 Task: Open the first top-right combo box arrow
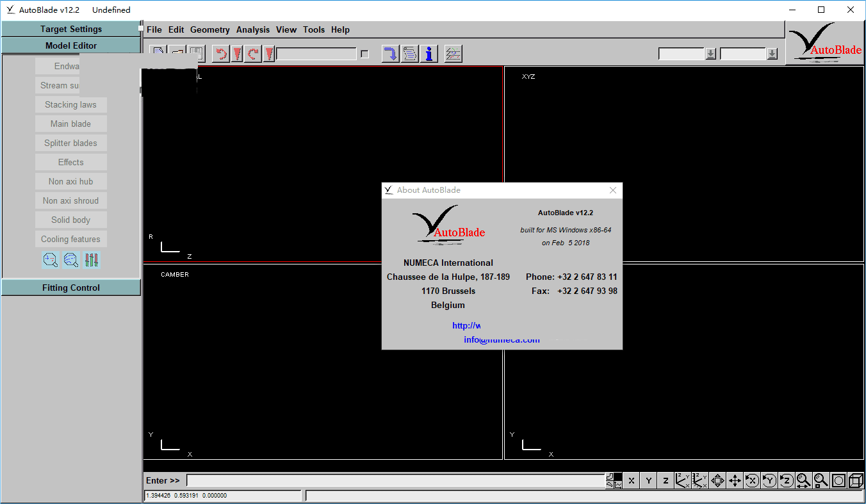click(x=710, y=54)
